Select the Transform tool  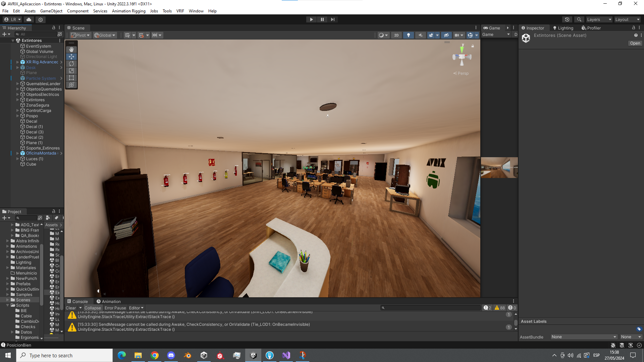coord(71,85)
